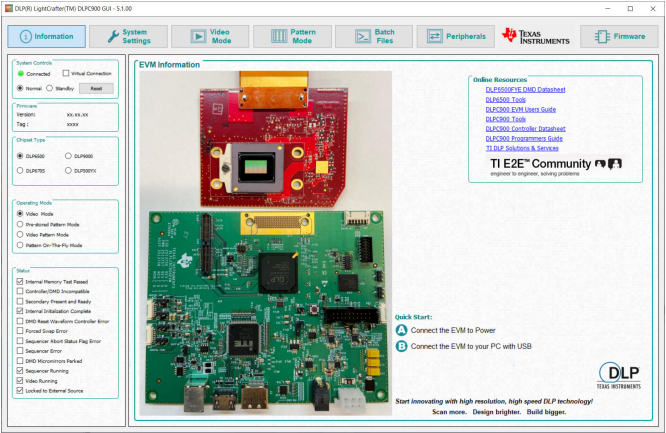Image resolution: width=666 pixels, height=433 pixels.
Task: Open the DLPC900 Tools link
Action: coord(505,119)
